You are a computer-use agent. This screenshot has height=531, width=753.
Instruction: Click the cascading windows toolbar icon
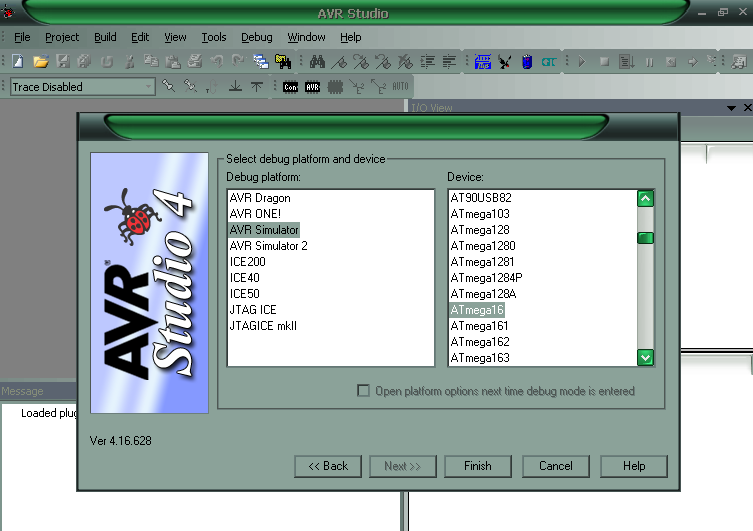(x=261, y=61)
